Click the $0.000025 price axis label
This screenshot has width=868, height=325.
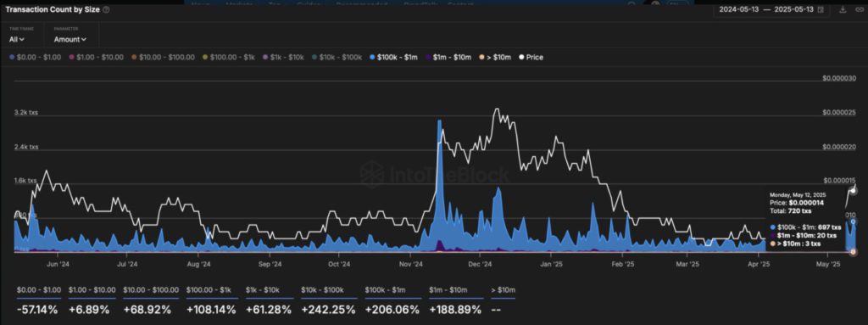click(840, 113)
